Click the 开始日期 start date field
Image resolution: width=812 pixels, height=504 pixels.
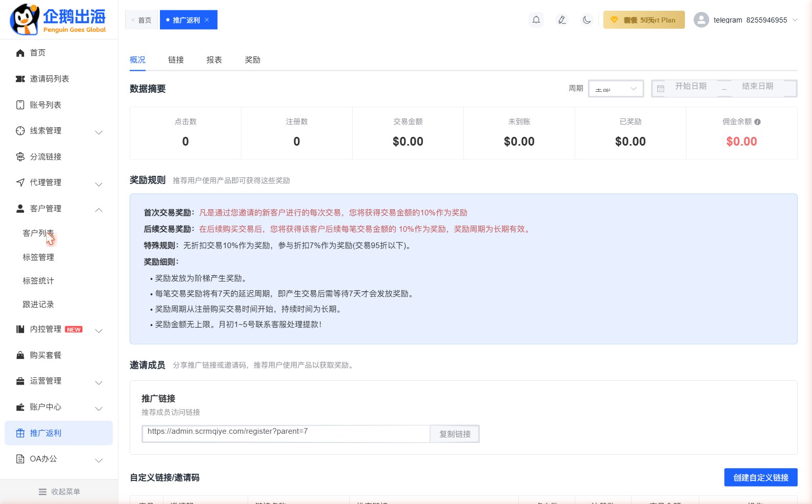pyautogui.click(x=691, y=86)
